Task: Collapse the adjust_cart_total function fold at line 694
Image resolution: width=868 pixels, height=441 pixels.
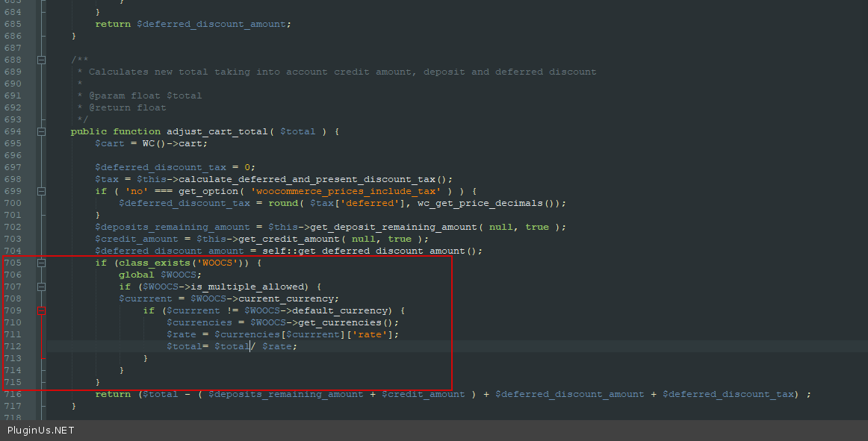Action: coord(41,131)
